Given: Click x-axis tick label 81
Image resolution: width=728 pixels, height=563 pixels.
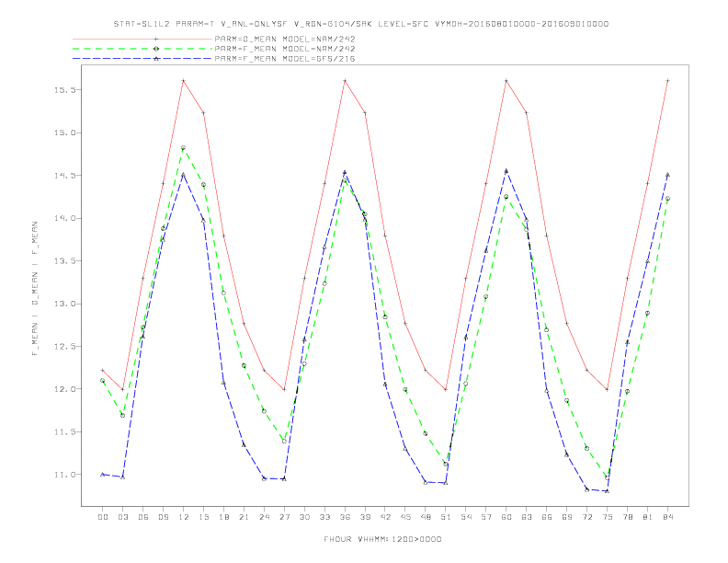Looking at the screenshot, I should (x=648, y=517).
